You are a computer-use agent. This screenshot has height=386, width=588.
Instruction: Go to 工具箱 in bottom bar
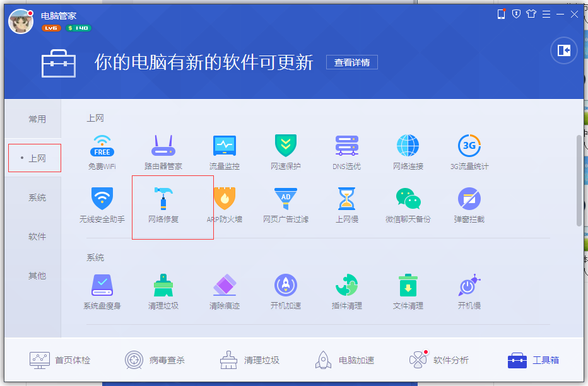click(x=533, y=360)
